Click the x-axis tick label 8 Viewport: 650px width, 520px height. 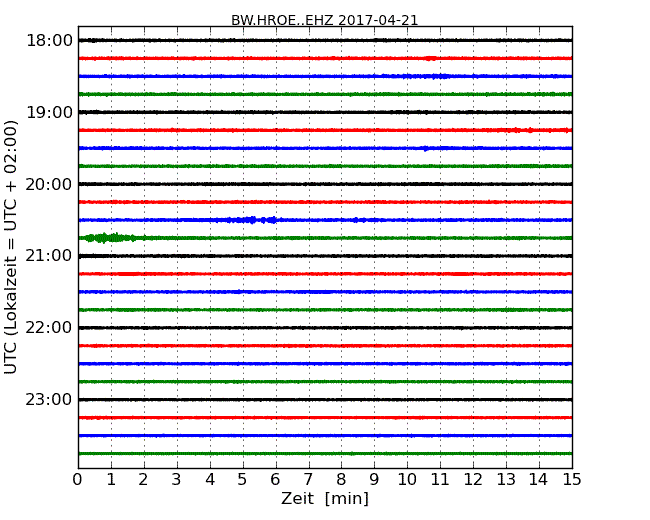pos(341,480)
